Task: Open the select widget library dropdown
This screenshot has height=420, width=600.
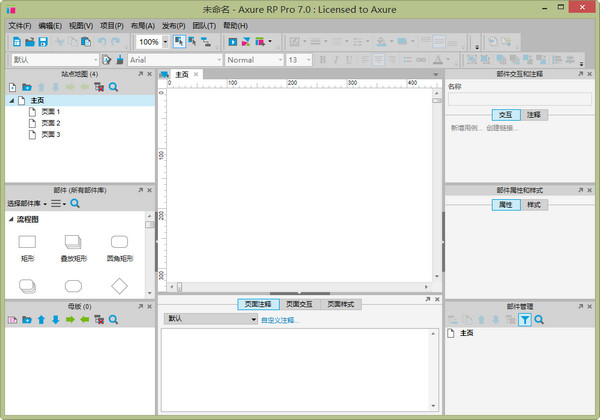Action: coord(27,203)
